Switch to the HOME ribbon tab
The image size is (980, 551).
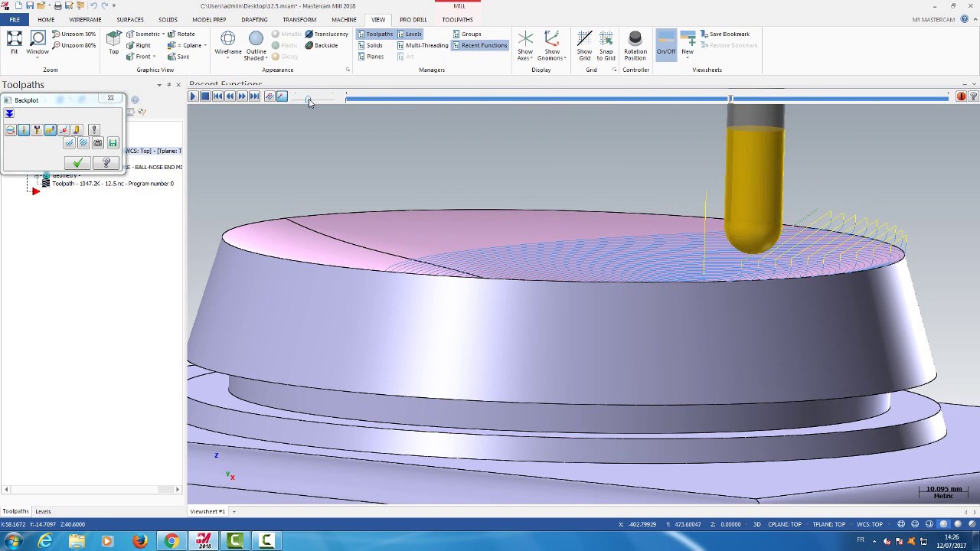click(x=46, y=20)
